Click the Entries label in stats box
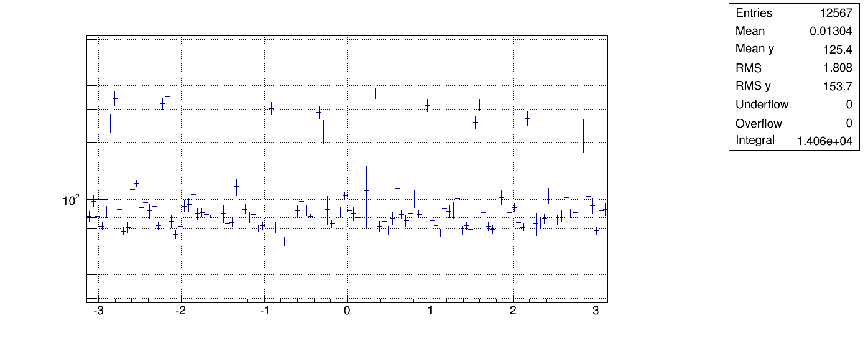868x356 pixels. [754, 13]
